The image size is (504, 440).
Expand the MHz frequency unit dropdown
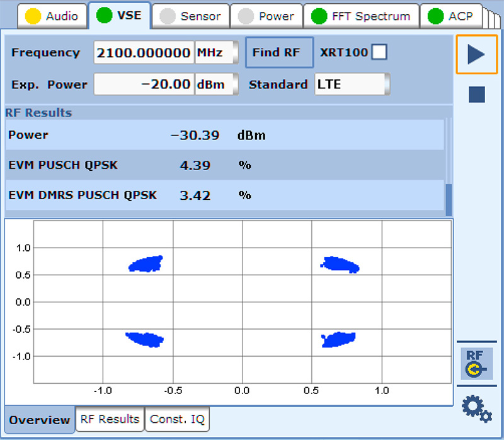click(x=216, y=52)
